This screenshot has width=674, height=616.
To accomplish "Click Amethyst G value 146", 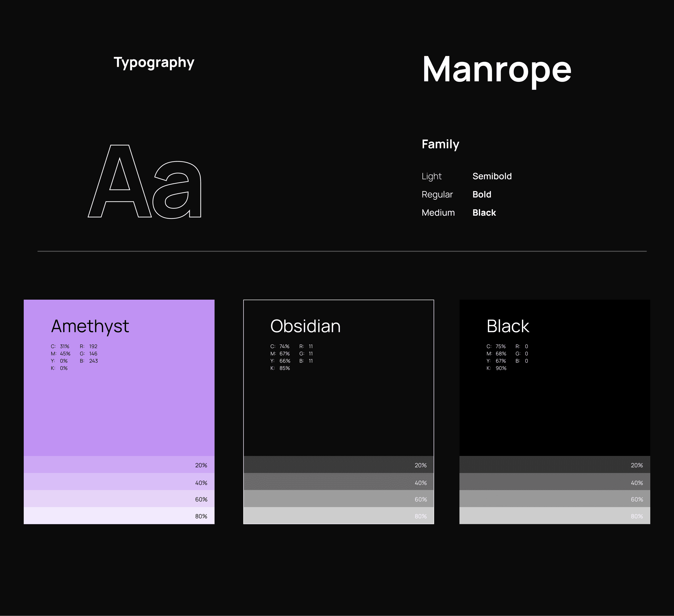I will pyautogui.click(x=93, y=354).
